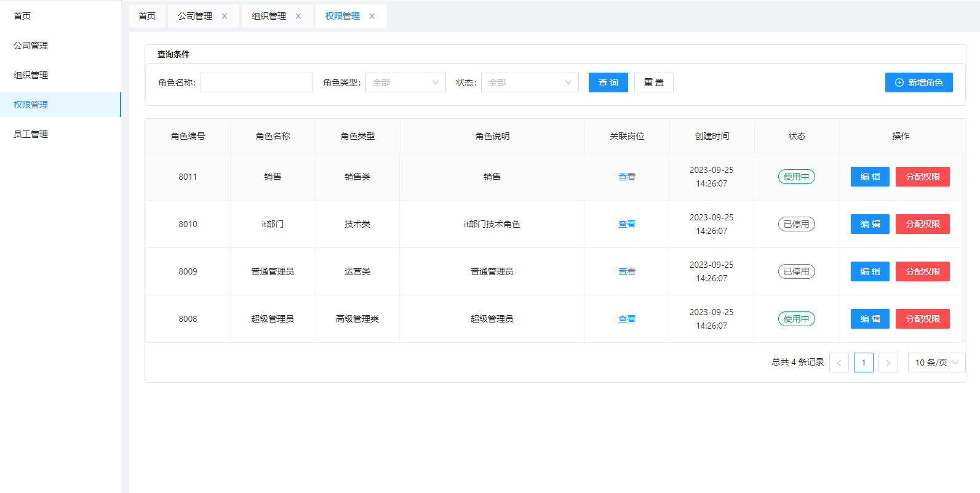980x493 pixels.
Task: Click 分配权限 for role 8008
Action: point(923,319)
